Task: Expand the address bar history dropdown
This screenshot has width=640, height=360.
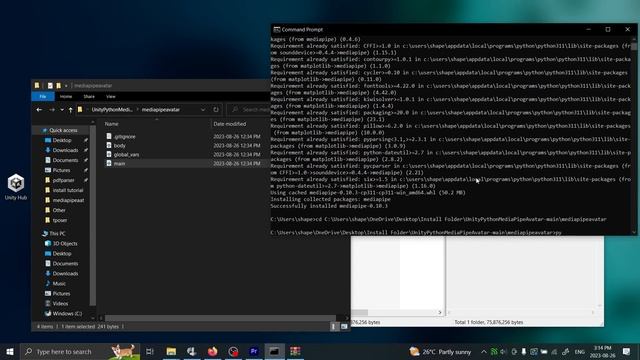Action: pyautogui.click(x=203, y=110)
